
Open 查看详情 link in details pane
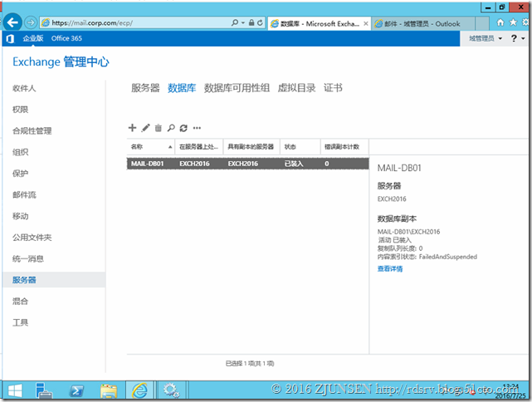[390, 269]
